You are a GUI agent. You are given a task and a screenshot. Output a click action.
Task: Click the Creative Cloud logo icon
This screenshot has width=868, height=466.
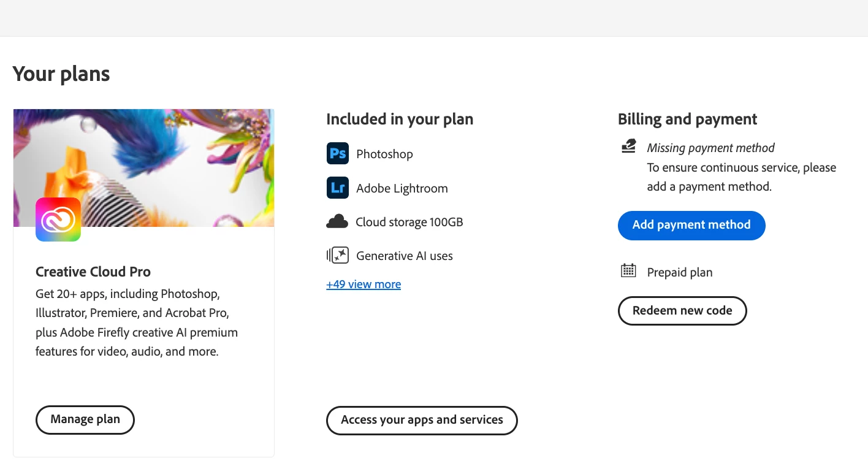point(58,219)
